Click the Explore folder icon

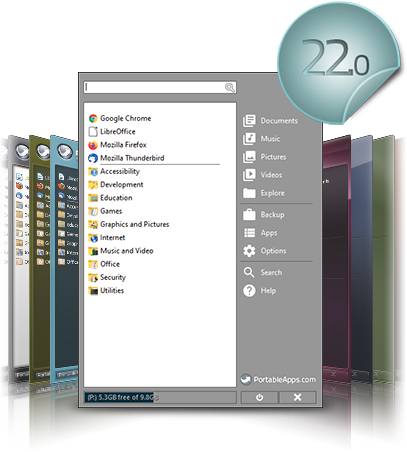click(249, 193)
